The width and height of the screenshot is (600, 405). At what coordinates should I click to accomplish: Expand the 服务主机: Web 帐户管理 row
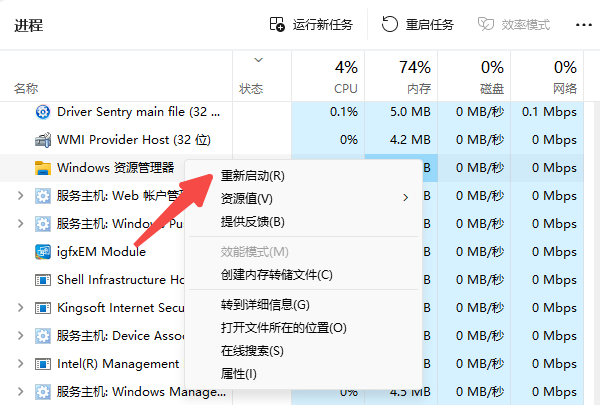point(21,196)
